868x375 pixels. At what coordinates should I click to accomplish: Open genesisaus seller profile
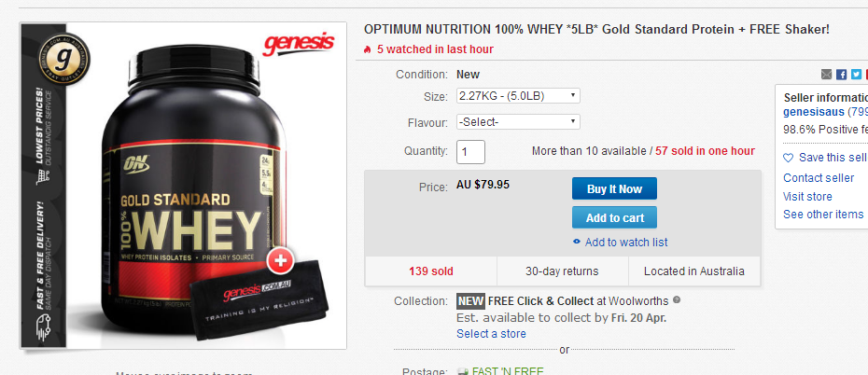click(814, 112)
